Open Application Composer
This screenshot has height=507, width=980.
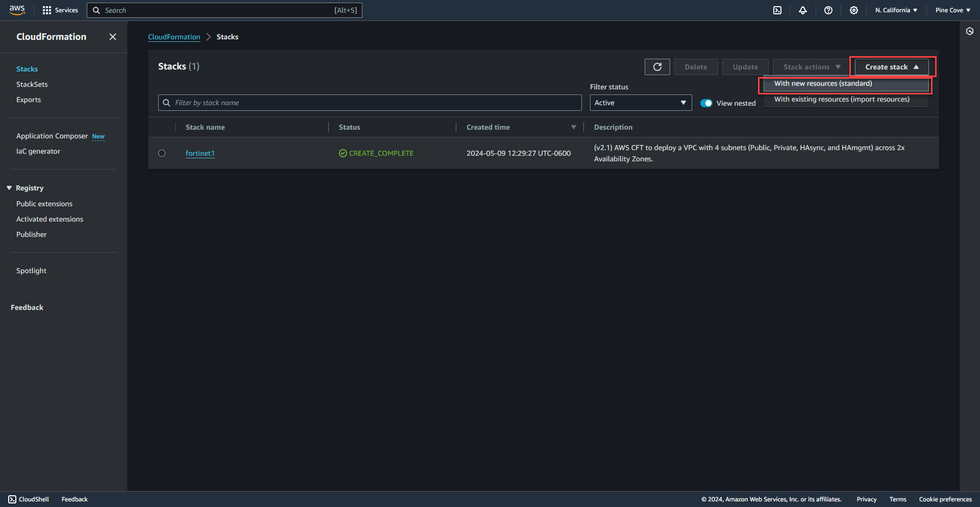(52, 136)
